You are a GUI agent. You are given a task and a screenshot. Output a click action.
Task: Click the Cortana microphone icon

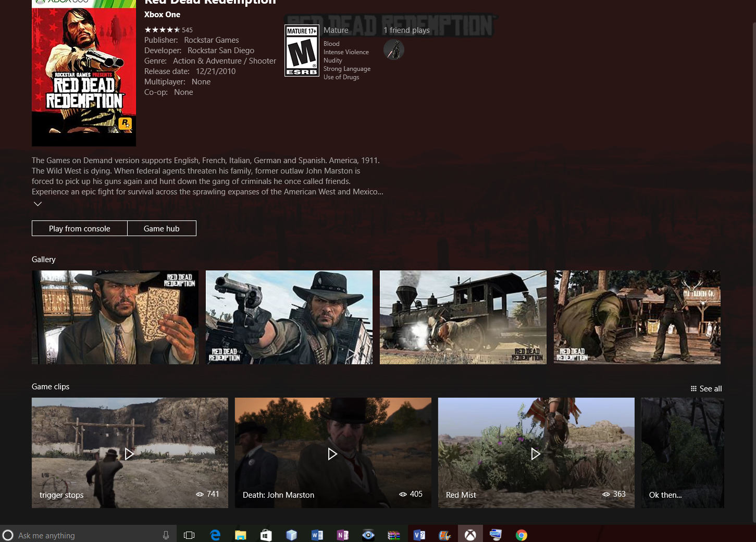(166, 535)
